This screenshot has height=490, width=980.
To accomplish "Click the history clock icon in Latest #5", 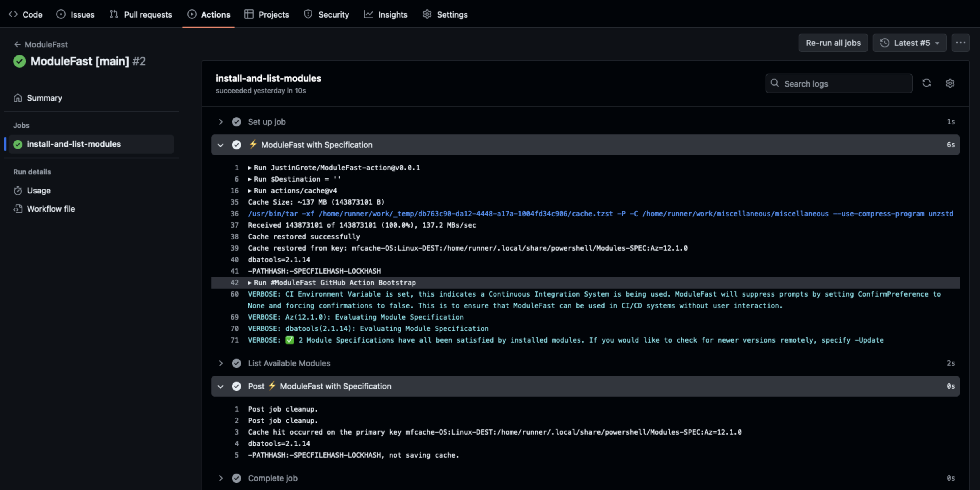I will (x=885, y=43).
